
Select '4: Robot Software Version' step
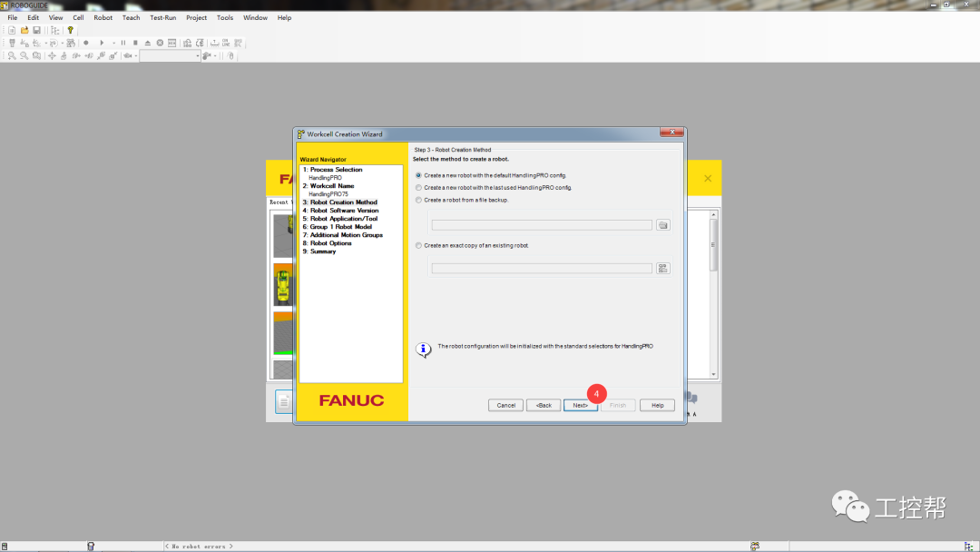pyautogui.click(x=340, y=210)
